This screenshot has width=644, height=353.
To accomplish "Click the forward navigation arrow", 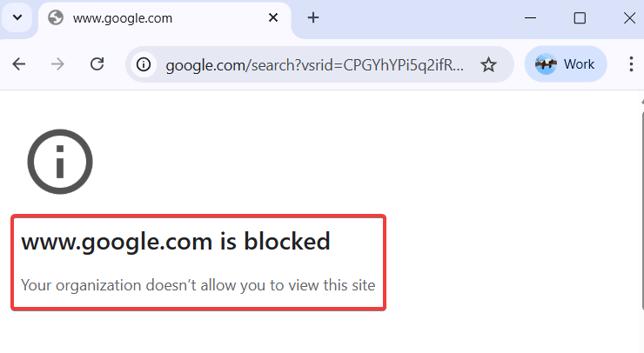I will [x=58, y=64].
